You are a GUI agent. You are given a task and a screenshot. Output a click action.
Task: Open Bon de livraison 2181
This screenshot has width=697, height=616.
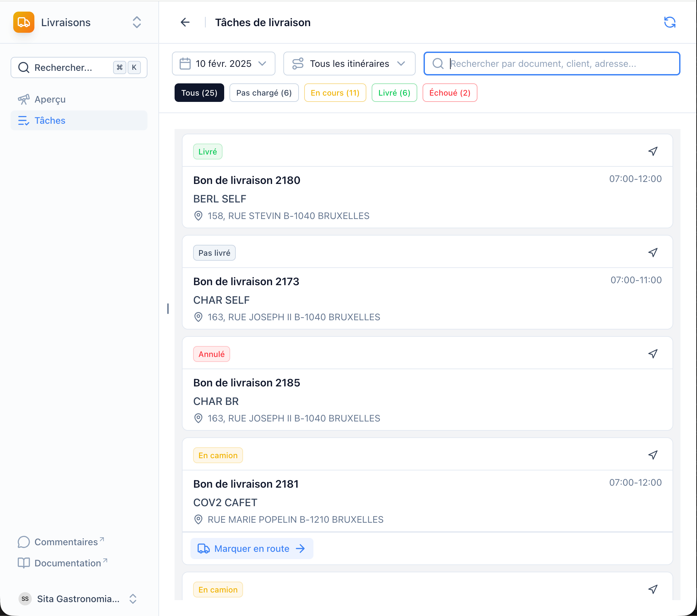pos(246,484)
